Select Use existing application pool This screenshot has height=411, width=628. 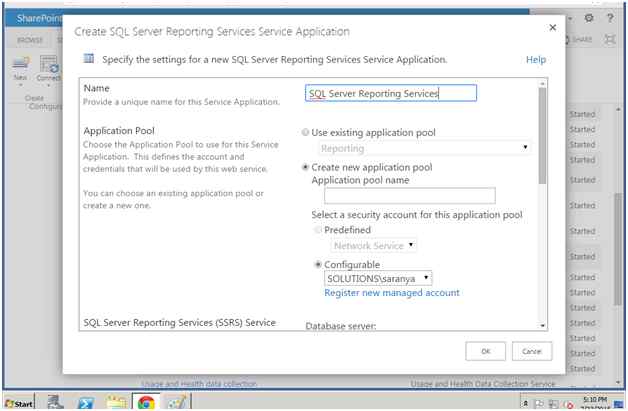(x=305, y=132)
